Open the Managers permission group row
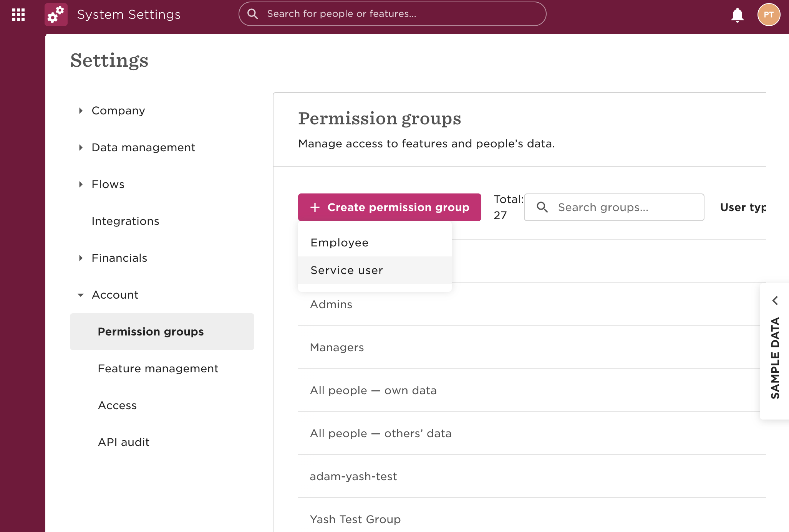 tap(337, 347)
